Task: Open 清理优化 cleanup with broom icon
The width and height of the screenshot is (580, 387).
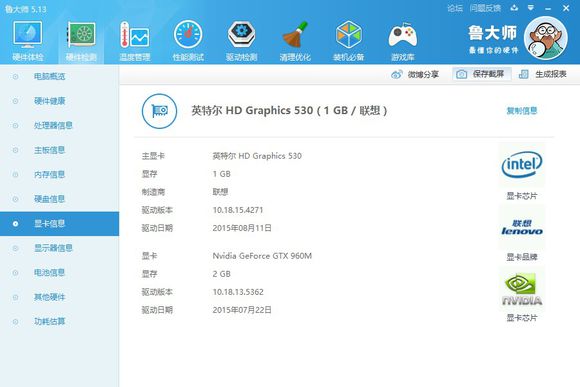Action: tap(295, 41)
